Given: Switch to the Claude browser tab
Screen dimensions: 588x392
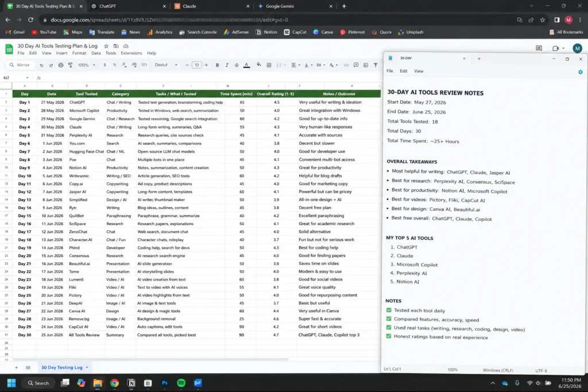Looking at the screenshot, I should coord(212,6).
